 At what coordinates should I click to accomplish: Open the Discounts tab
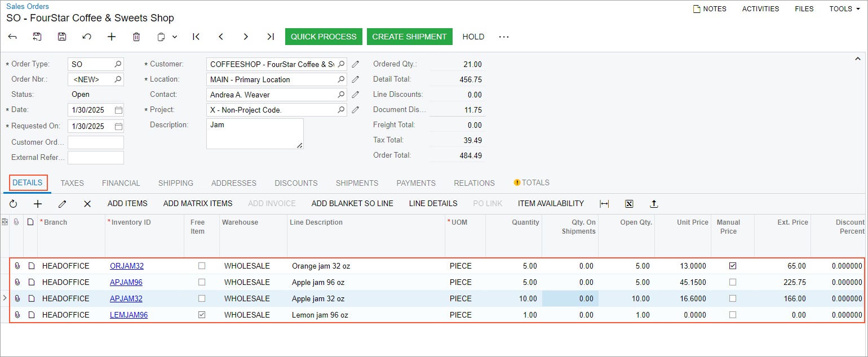click(296, 183)
